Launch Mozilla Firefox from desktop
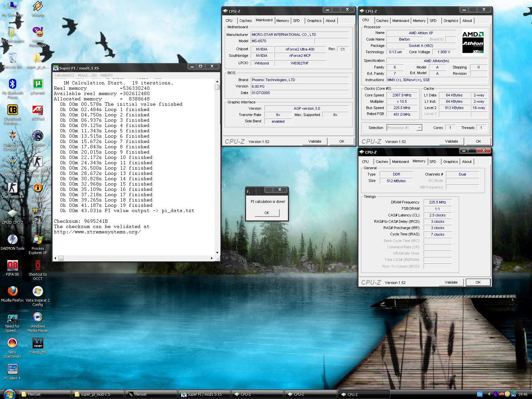 [12, 294]
